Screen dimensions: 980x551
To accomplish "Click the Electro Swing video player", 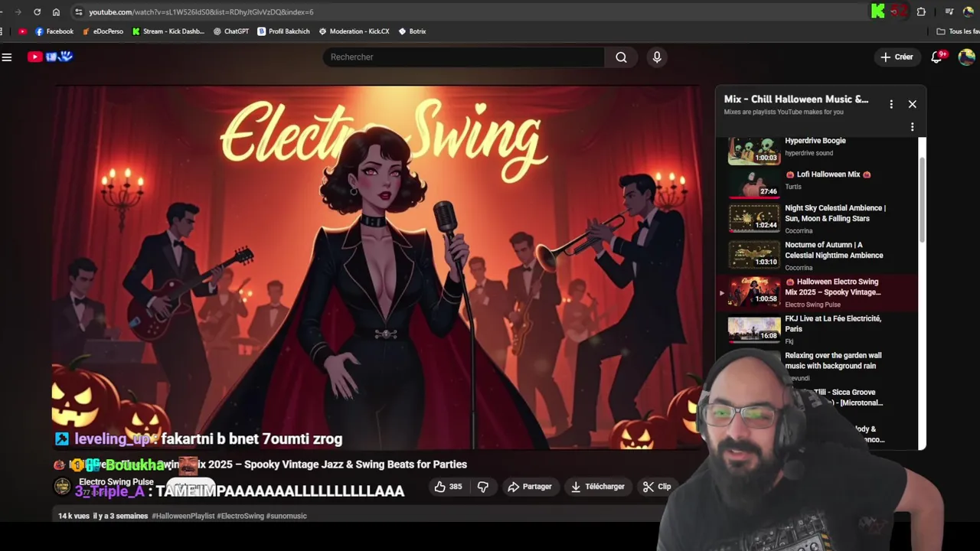I will 377,266.
